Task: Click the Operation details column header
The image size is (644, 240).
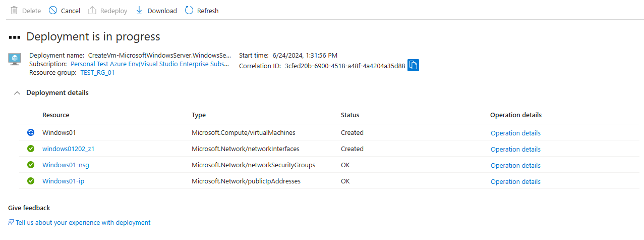Action: [x=516, y=115]
